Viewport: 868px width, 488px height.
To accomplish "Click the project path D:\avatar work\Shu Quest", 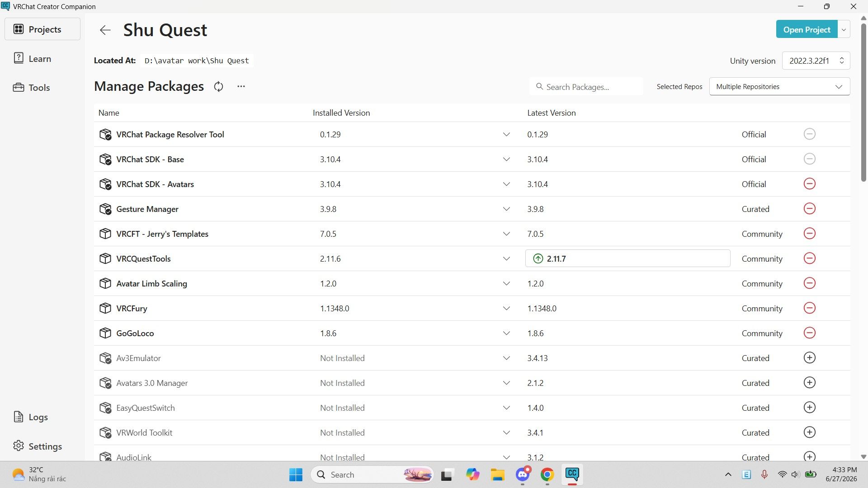I will tap(197, 61).
